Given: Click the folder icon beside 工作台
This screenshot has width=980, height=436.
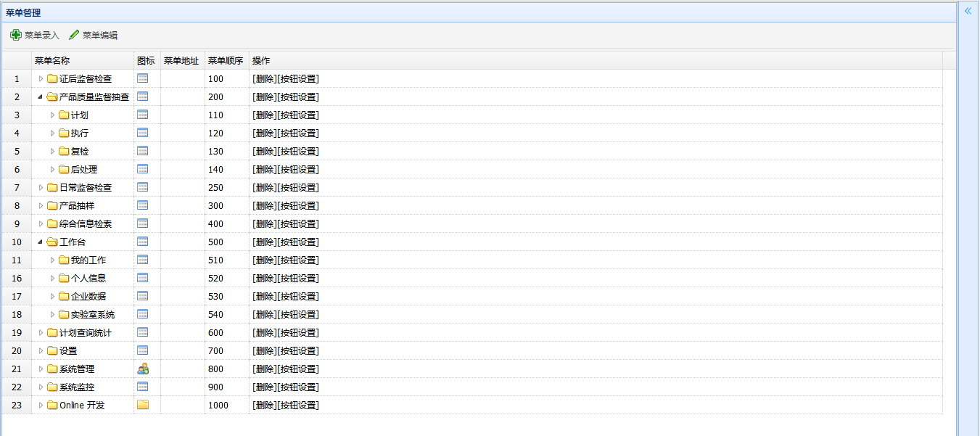Looking at the screenshot, I should pyautogui.click(x=52, y=242).
